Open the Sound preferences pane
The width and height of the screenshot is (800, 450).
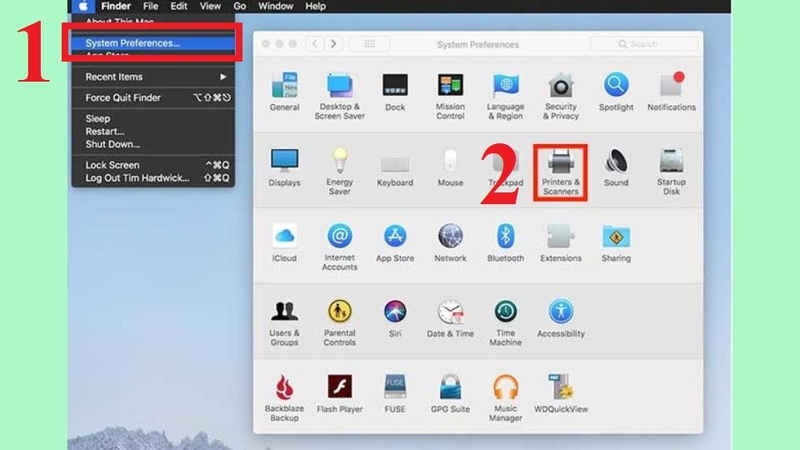[616, 167]
